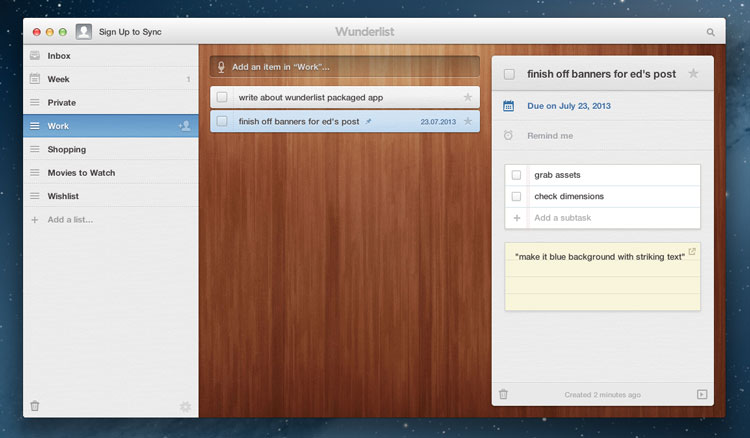Select the Inbox list
The width and height of the screenshot is (750, 438).
59,56
